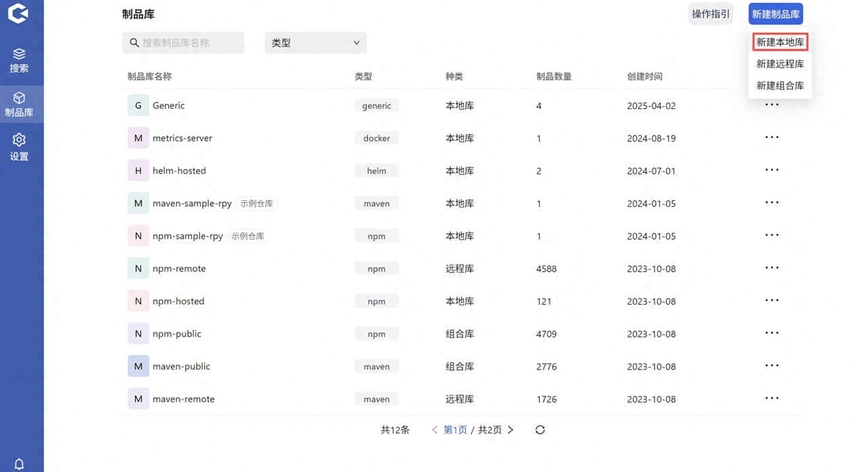Open 设置 from the left sidebar
Viewport: 868px width, 472px height.
tap(20, 146)
